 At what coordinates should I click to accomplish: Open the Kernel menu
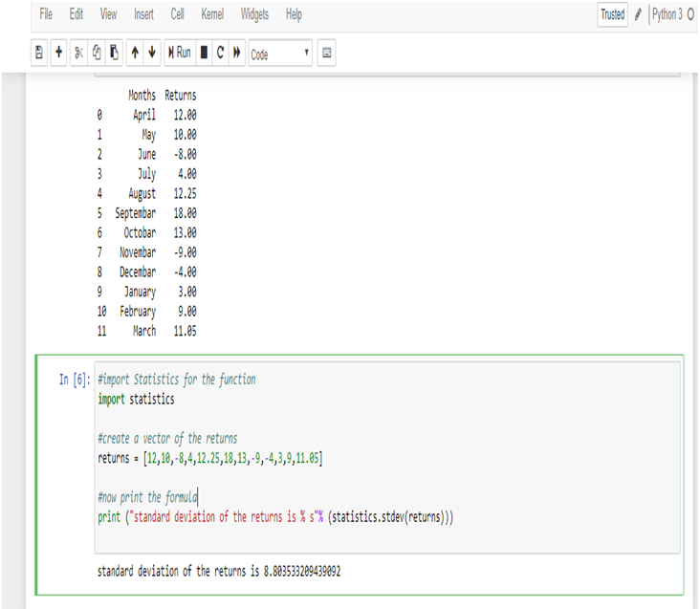point(212,14)
